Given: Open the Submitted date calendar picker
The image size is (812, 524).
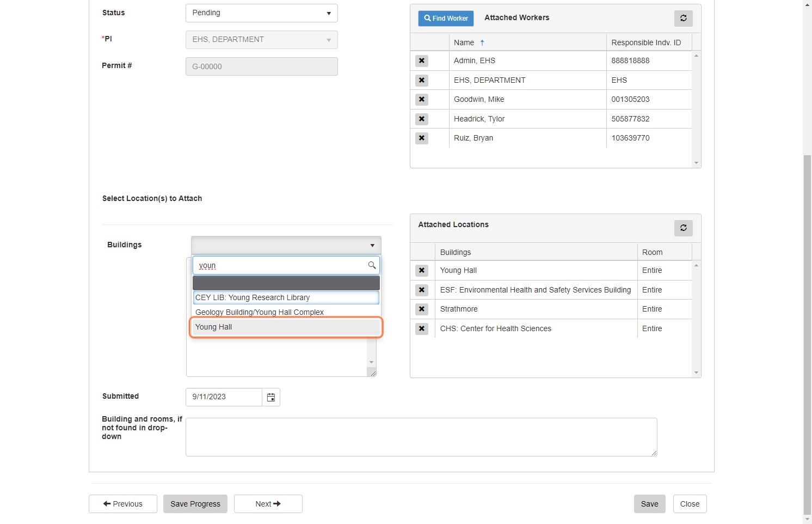Looking at the screenshot, I should tap(271, 397).
